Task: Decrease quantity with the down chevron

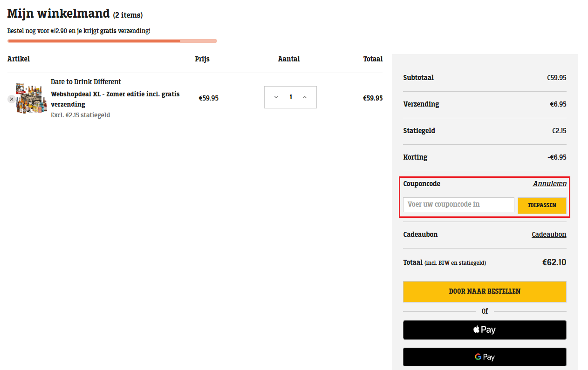Action: [276, 97]
